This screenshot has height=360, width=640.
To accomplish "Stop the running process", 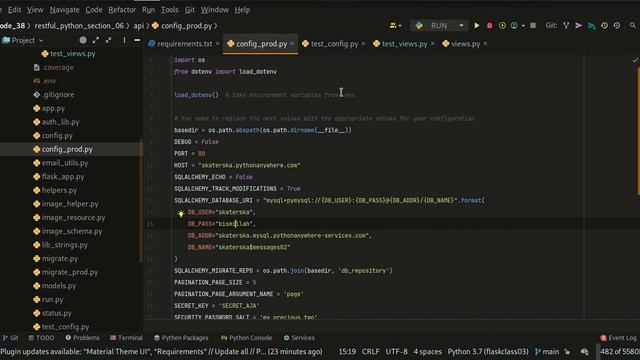I will 533,25.
